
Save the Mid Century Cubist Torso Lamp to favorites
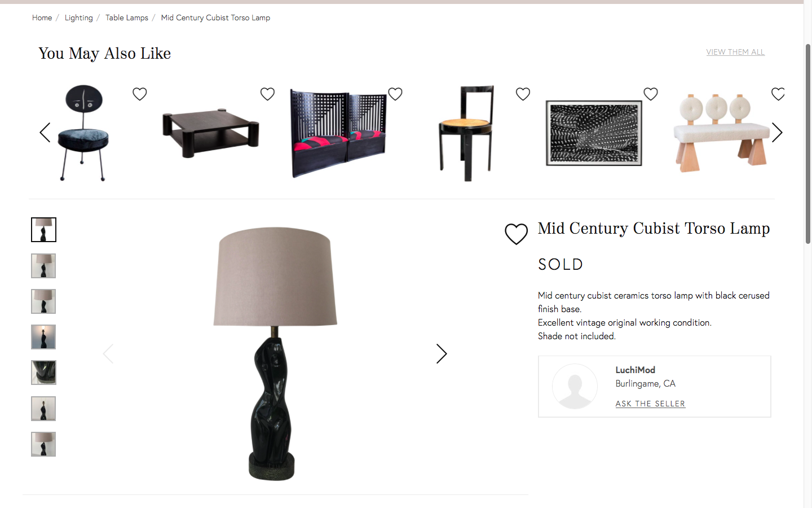click(x=516, y=234)
